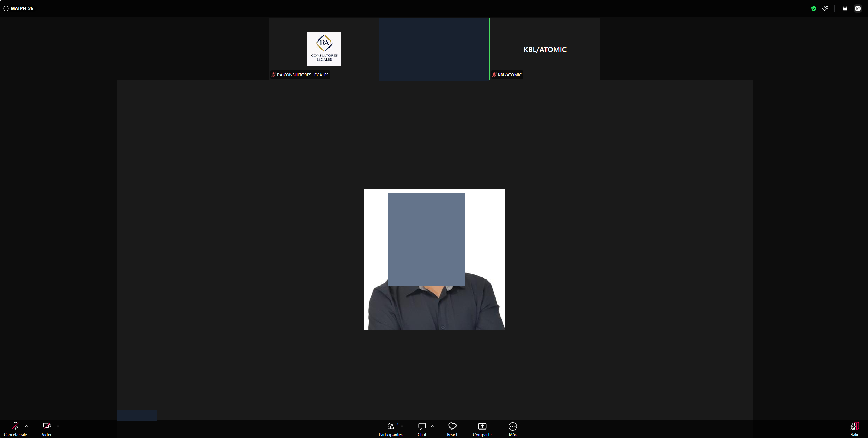Expand video options arrow next to Vídeo
868x438 pixels.
[x=58, y=426]
